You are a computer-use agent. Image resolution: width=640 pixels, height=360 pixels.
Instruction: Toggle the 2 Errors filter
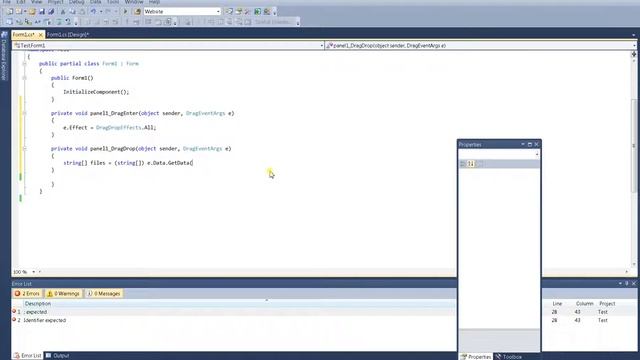(x=27, y=293)
